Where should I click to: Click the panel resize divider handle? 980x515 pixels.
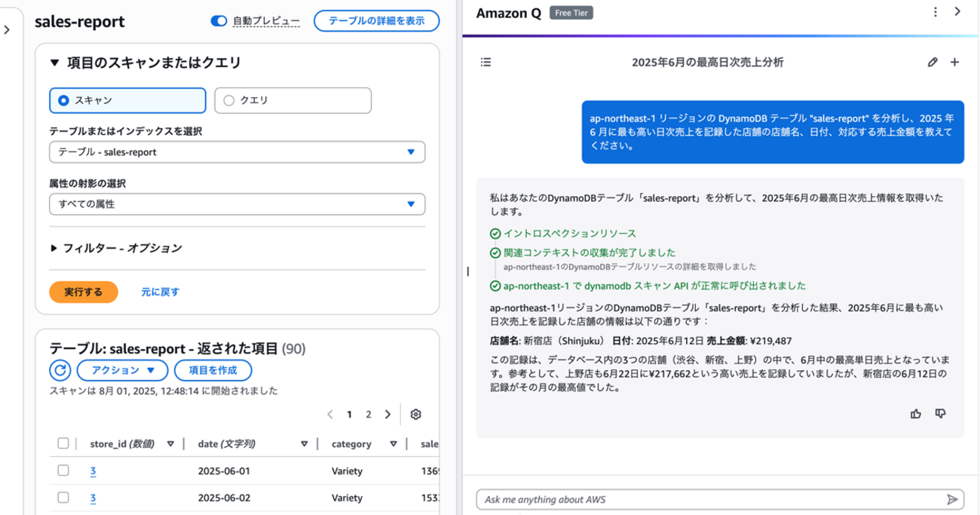[468, 271]
